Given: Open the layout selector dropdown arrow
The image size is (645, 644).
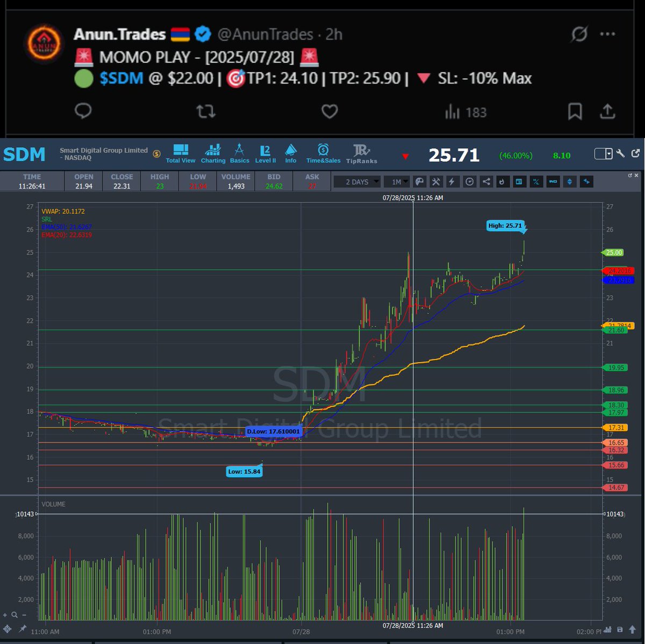Looking at the screenshot, I should click(x=609, y=154).
